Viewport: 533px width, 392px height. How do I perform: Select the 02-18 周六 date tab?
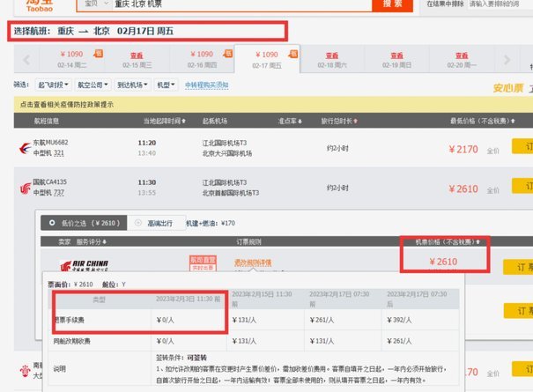pos(332,60)
